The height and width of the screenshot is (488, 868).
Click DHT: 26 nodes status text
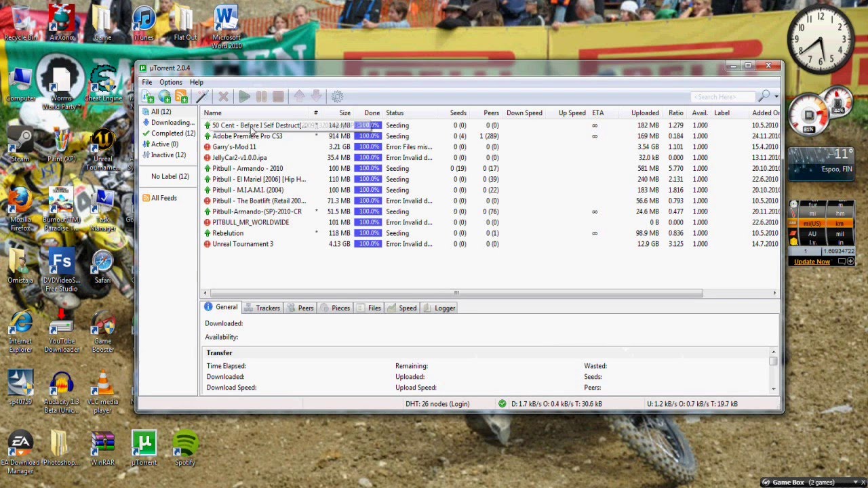click(x=437, y=404)
